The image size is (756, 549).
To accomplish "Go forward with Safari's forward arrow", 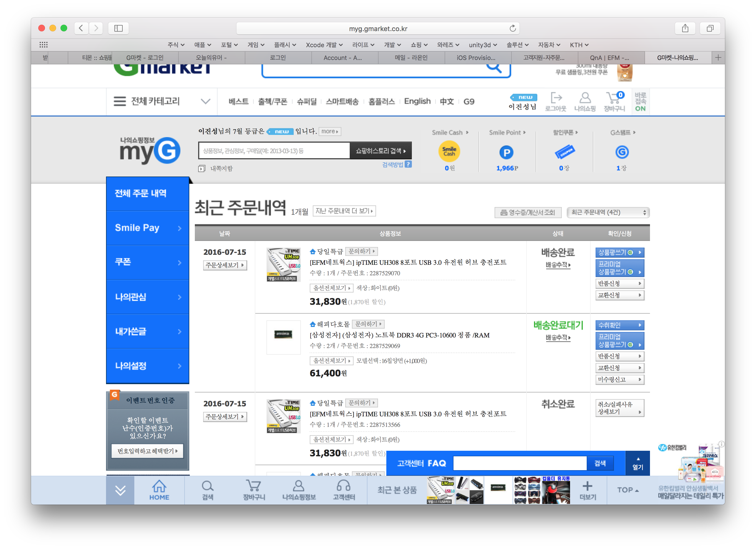I will pyautogui.click(x=96, y=28).
